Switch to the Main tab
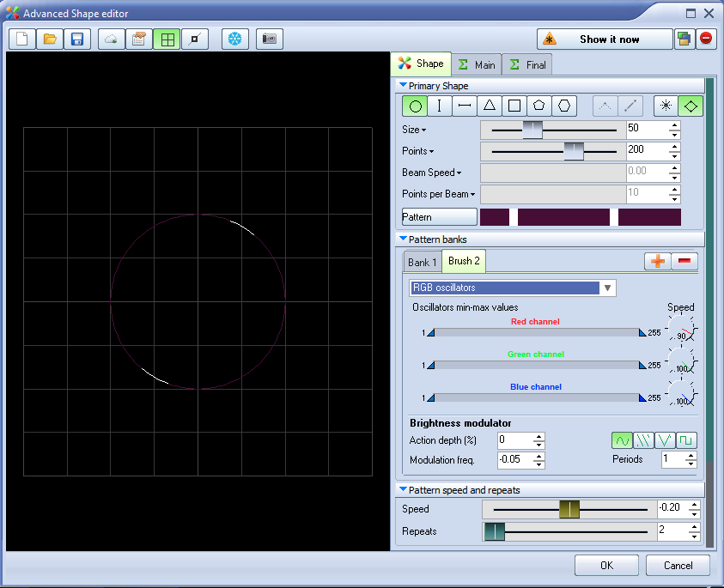 (x=476, y=64)
